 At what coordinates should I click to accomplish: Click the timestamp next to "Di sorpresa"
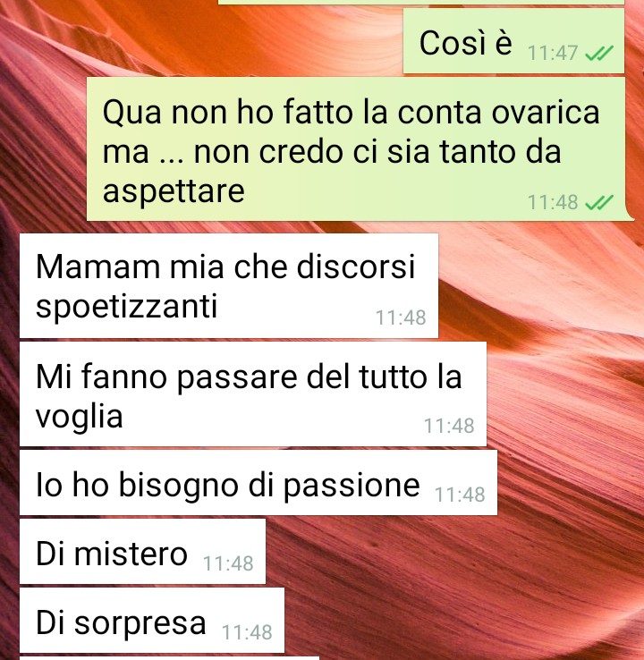[x=247, y=632]
